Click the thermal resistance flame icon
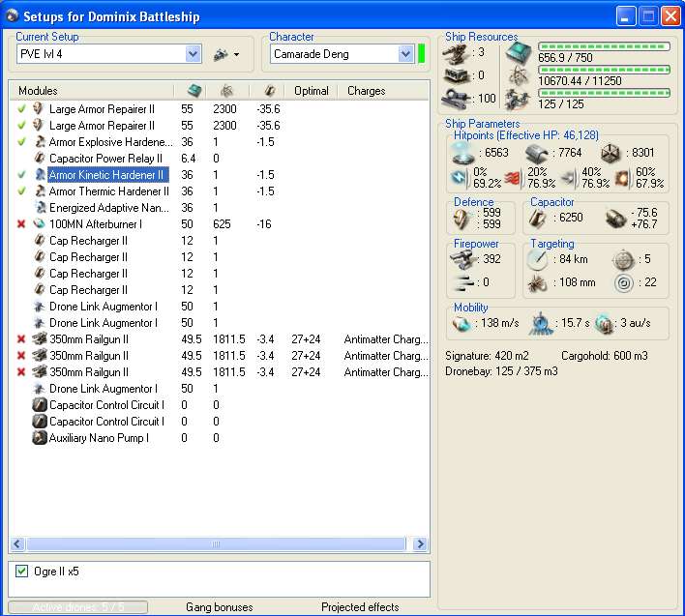This screenshot has width=685, height=616. coord(513,178)
